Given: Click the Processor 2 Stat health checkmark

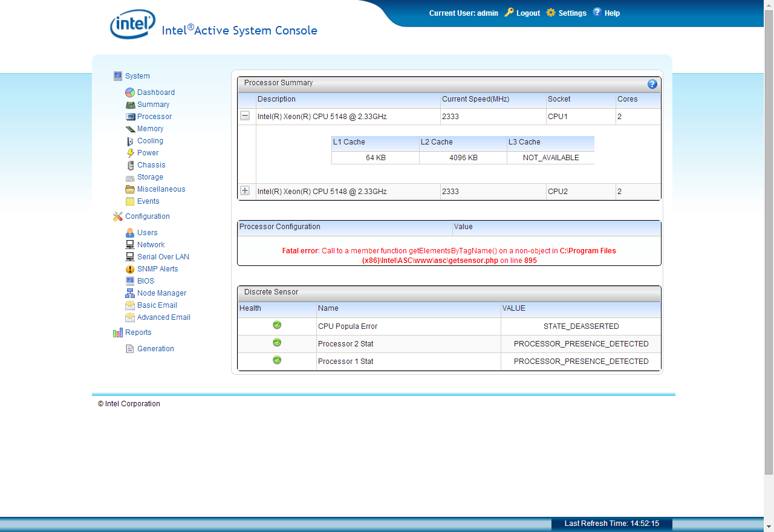Looking at the screenshot, I should [277, 343].
